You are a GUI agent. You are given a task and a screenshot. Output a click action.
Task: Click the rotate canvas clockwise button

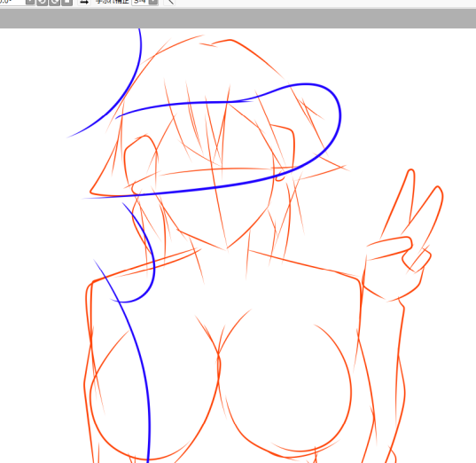55,2
